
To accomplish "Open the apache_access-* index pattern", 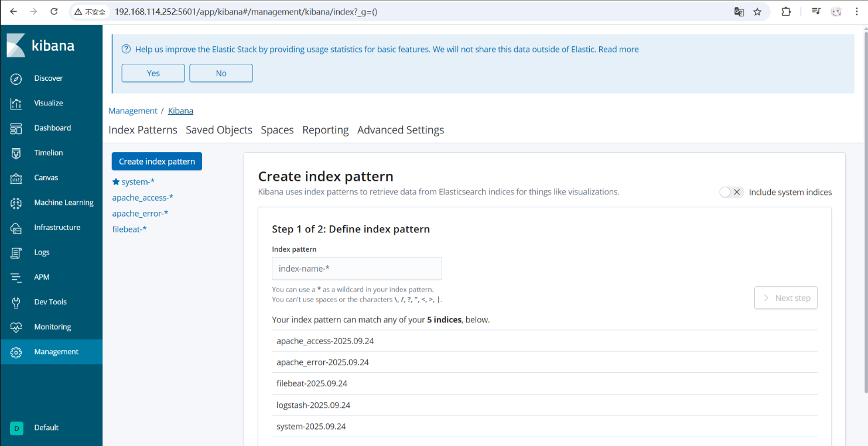I will coord(142,198).
